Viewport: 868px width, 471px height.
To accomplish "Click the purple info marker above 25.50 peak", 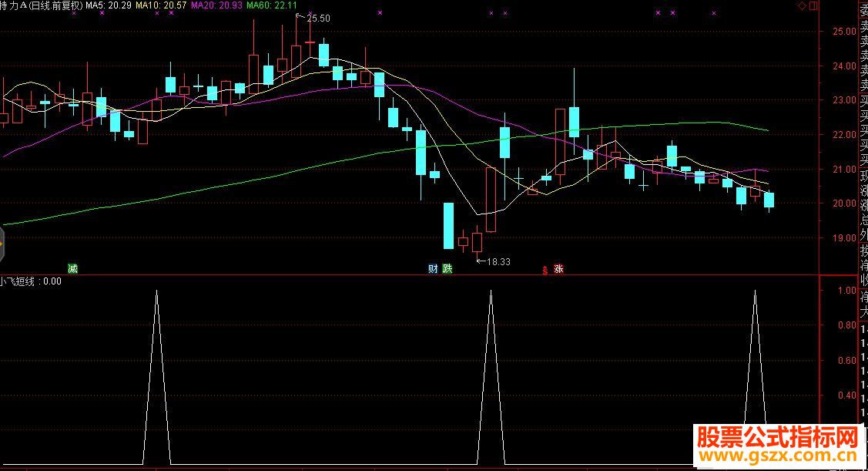I will (310, 13).
